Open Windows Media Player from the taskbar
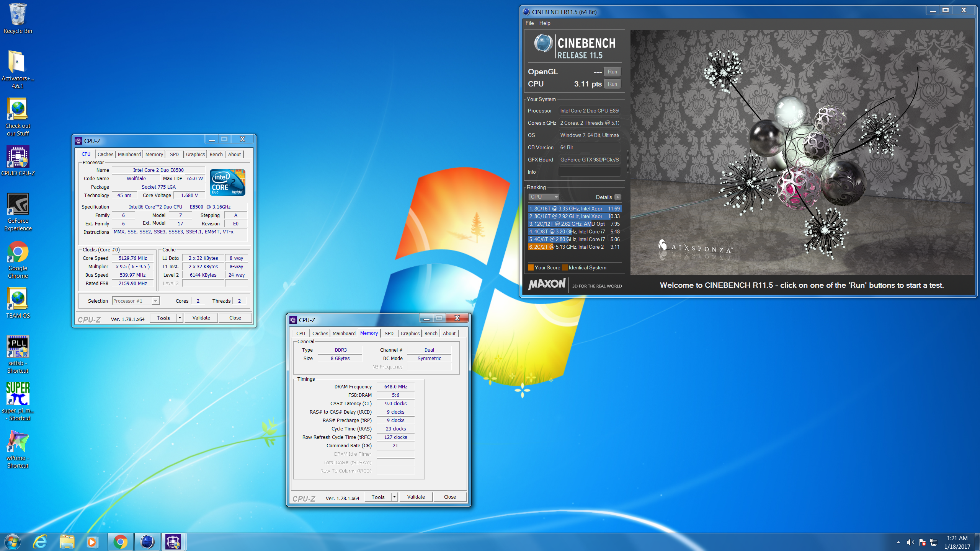Screen dimensions: 980x551 tap(92, 542)
